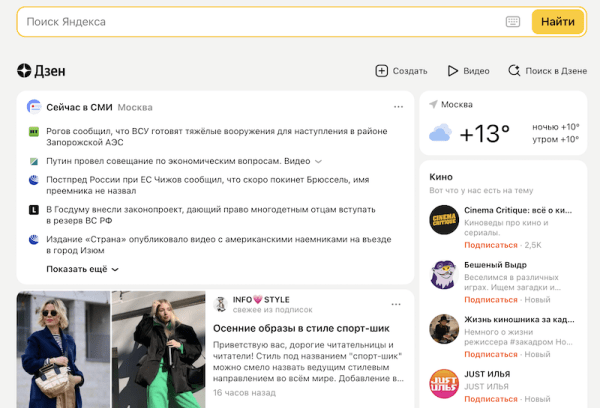Open the Сейчас в СМИ heading
Image resolution: width=600 pixels, height=408 pixels.
(79, 108)
